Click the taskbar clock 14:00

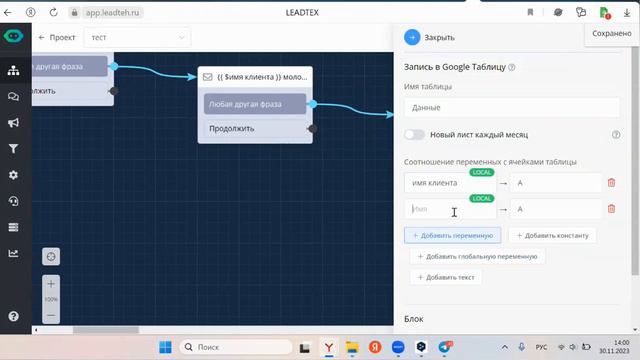coord(614,347)
